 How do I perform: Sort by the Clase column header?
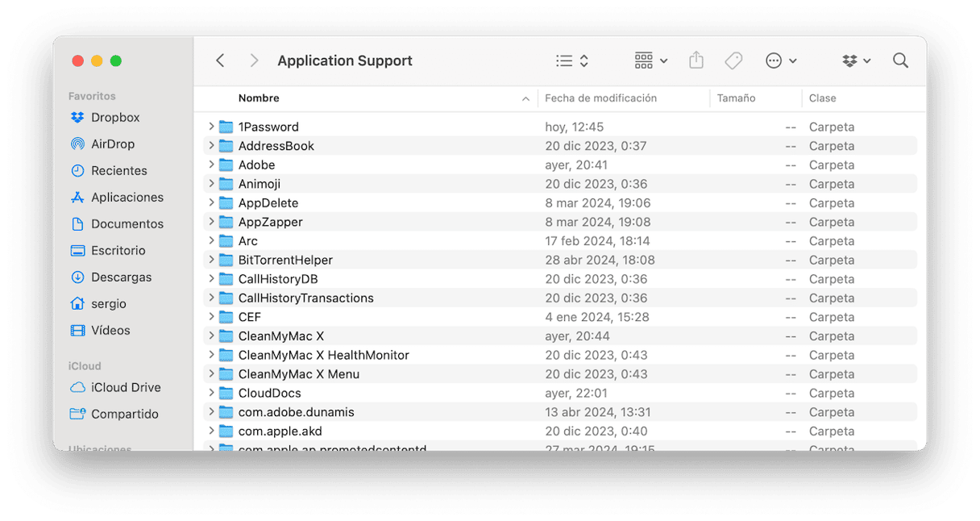coord(823,98)
